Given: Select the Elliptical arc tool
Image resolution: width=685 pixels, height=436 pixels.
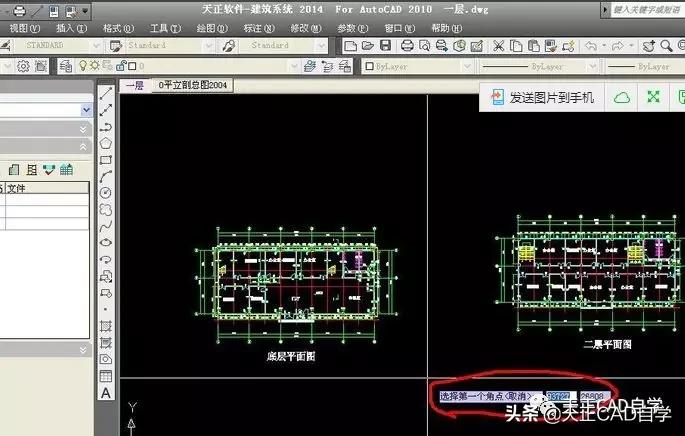Looking at the screenshot, I should coord(106,260).
